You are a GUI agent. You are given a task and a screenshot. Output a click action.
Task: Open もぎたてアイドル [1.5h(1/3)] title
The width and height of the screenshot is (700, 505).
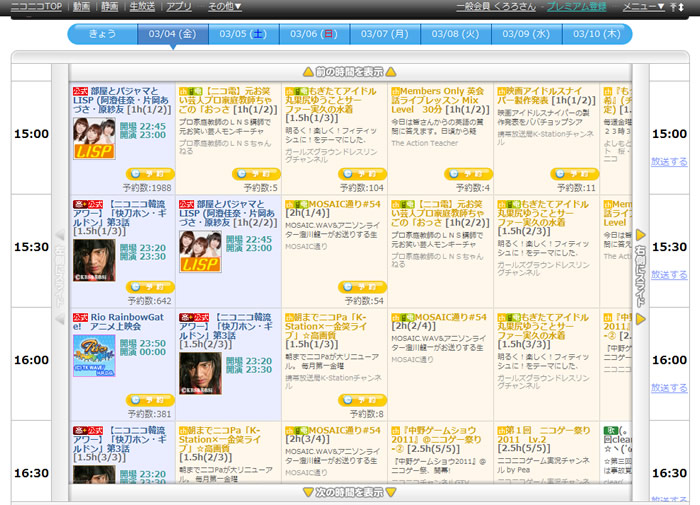pos(331,104)
